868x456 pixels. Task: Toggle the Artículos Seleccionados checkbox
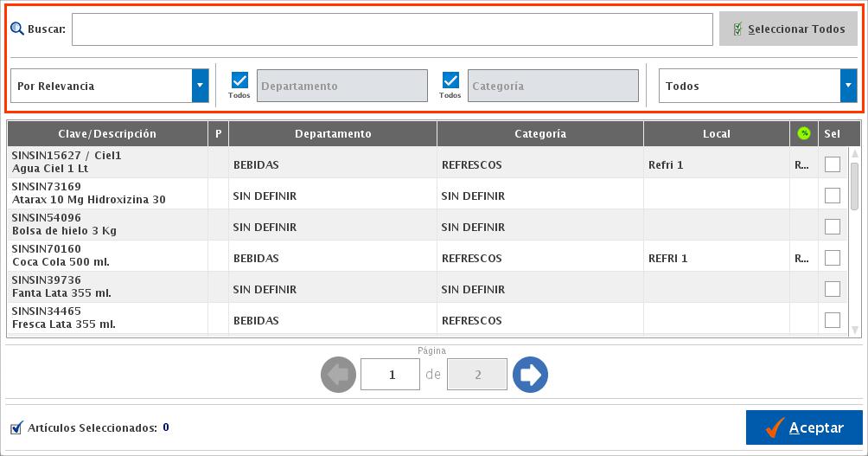[16, 427]
